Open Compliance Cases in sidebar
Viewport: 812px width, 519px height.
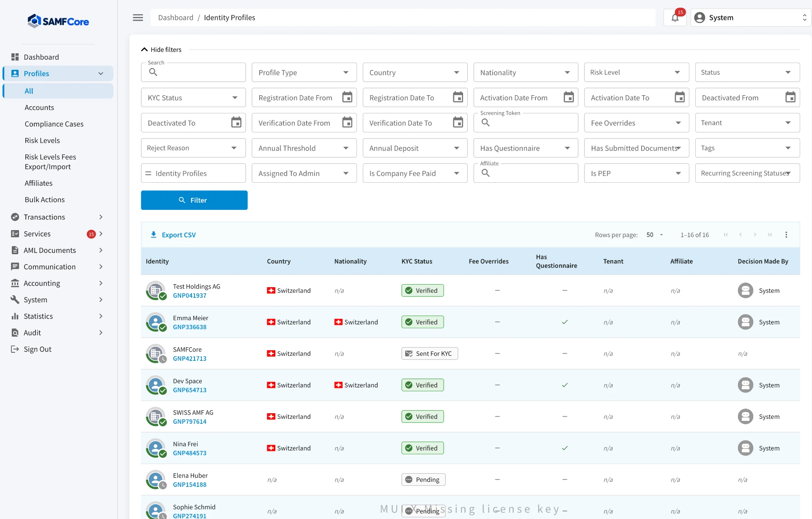tap(54, 124)
